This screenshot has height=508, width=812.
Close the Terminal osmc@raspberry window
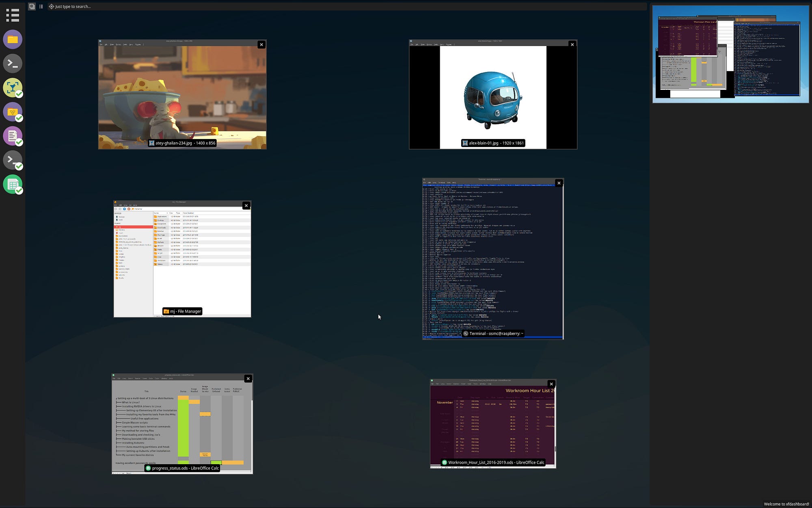point(559,183)
